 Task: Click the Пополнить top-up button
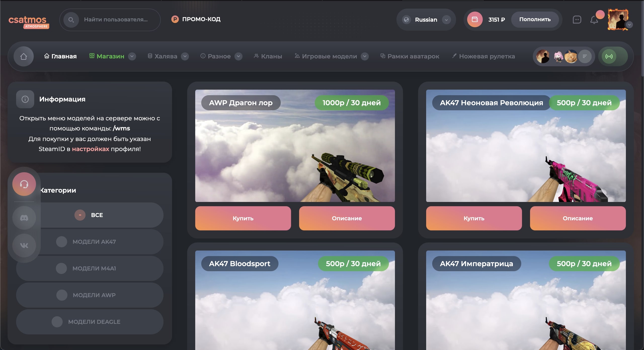535,19
